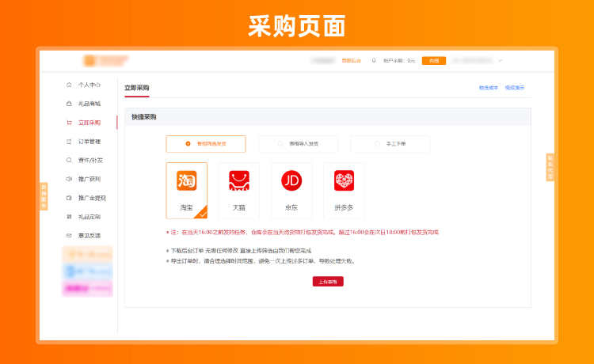Switch to the 立即采购 tab heading
The image size is (594, 364).
click(x=137, y=88)
